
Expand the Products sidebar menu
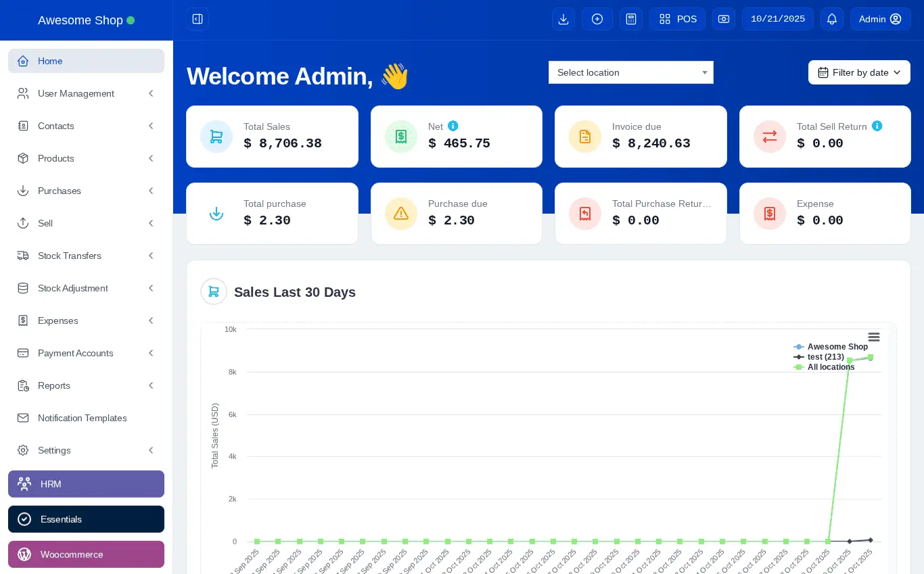[86, 158]
